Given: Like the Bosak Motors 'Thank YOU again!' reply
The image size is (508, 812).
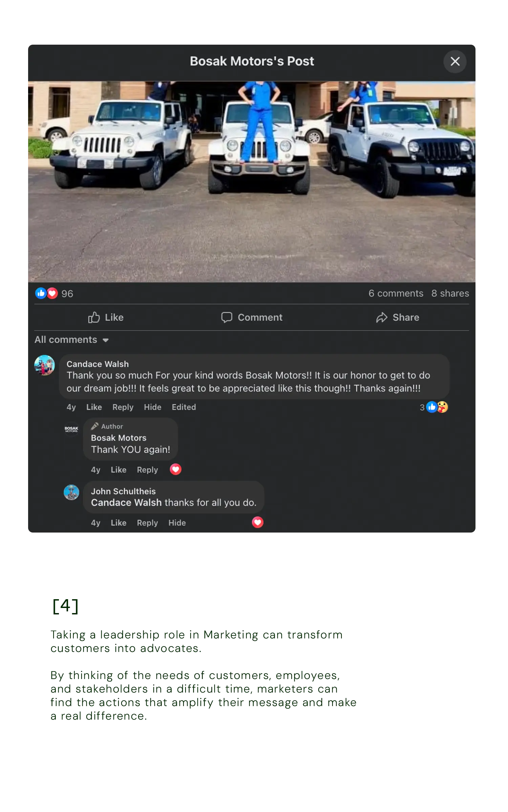Looking at the screenshot, I should (119, 470).
